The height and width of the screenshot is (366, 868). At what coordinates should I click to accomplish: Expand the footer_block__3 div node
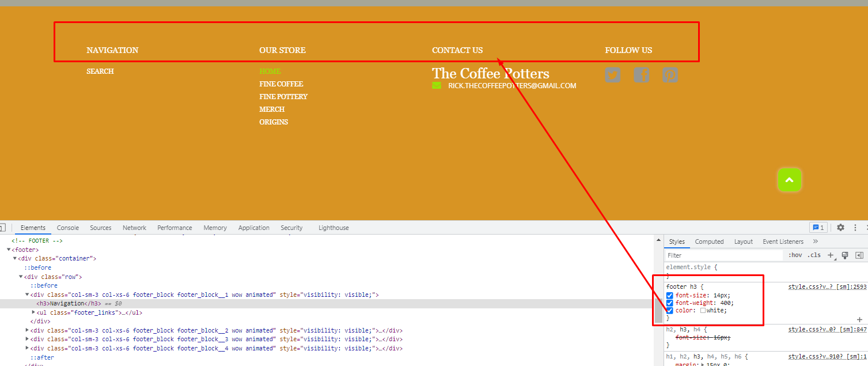coord(28,339)
